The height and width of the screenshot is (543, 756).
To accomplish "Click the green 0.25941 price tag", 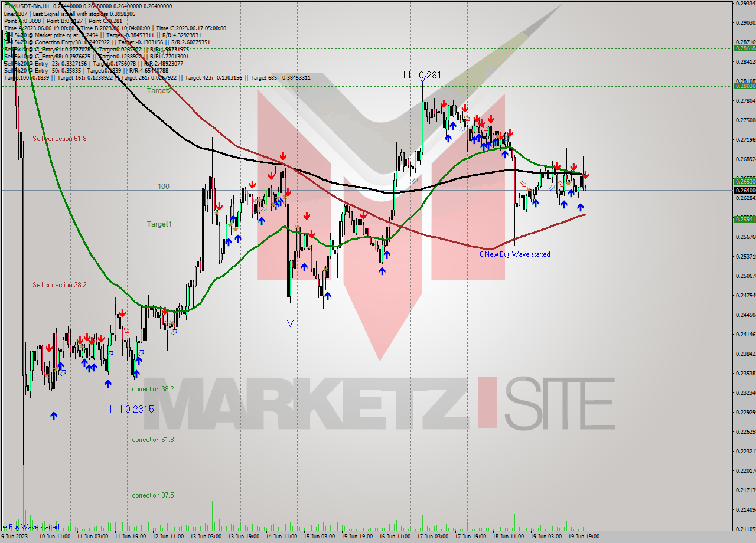I will click(744, 219).
